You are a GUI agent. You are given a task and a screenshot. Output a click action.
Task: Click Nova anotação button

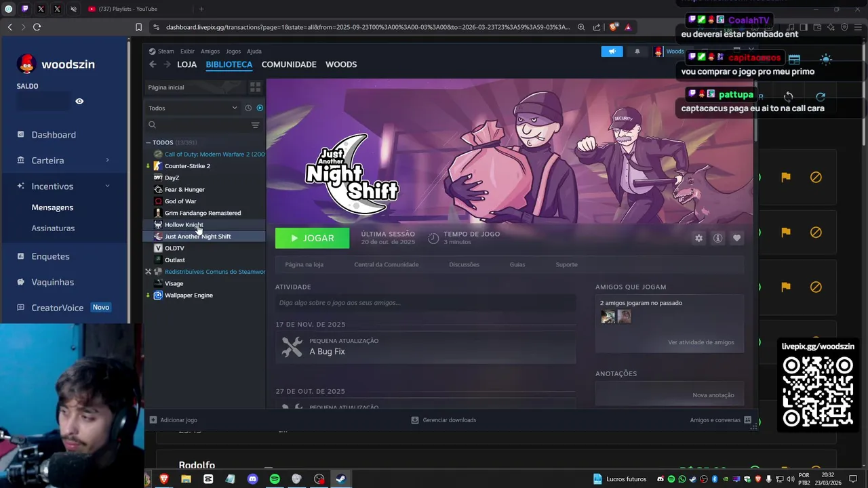point(713,395)
